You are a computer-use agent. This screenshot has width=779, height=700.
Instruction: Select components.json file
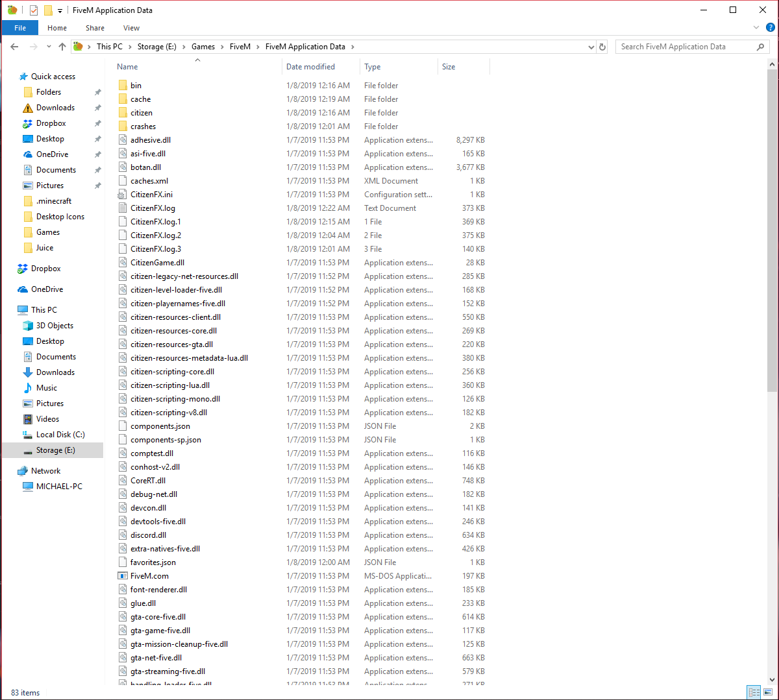(x=160, y=426)
